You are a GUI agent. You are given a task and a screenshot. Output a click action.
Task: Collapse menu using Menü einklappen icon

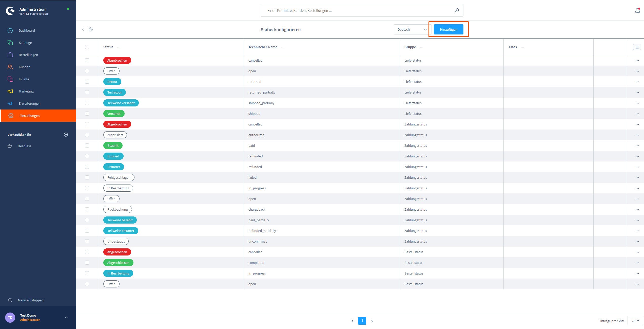(x=10, y=300)
